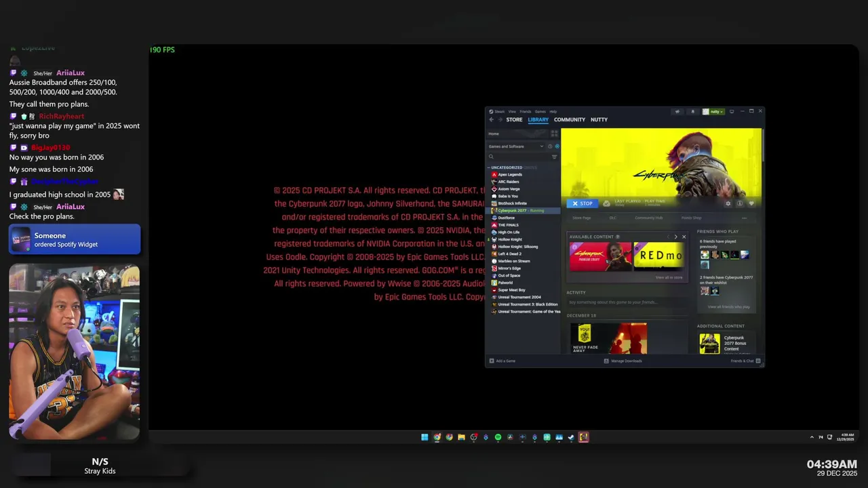Show next available content item
Viewport: 868px width, 488px height.
(675, 237)
